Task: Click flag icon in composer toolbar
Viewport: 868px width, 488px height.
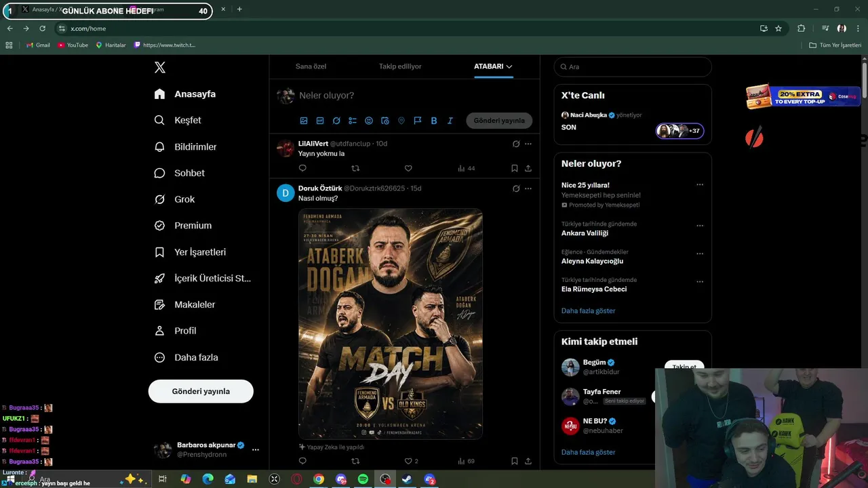Action: click(418, 121)
